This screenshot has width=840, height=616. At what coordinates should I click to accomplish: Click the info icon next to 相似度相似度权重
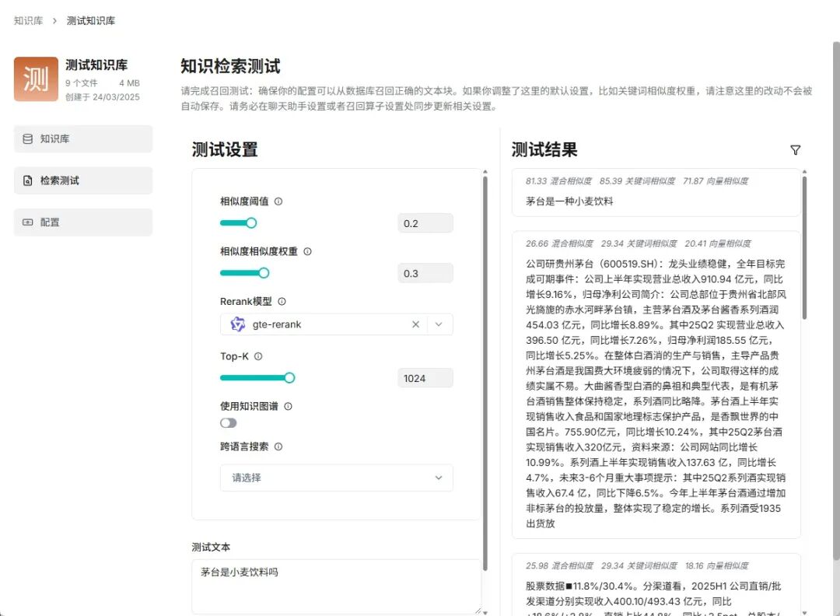(308, 251)
